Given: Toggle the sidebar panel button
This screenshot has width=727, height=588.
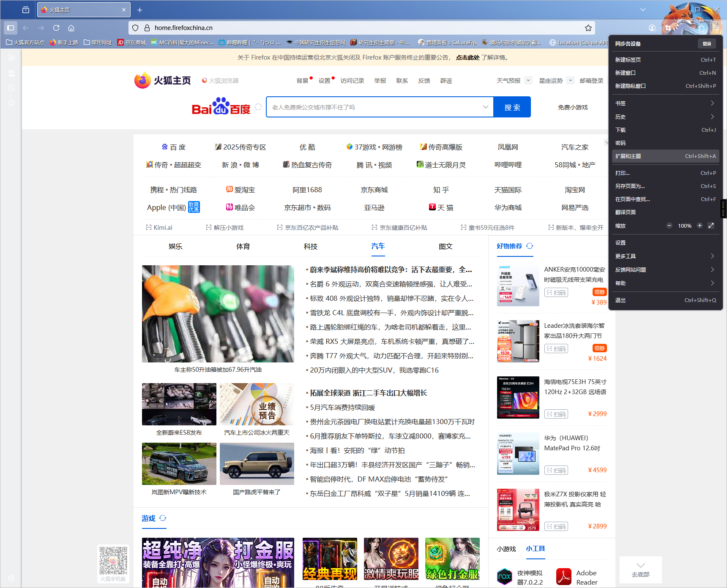Looking at the screenshot, I should (11, 28).
